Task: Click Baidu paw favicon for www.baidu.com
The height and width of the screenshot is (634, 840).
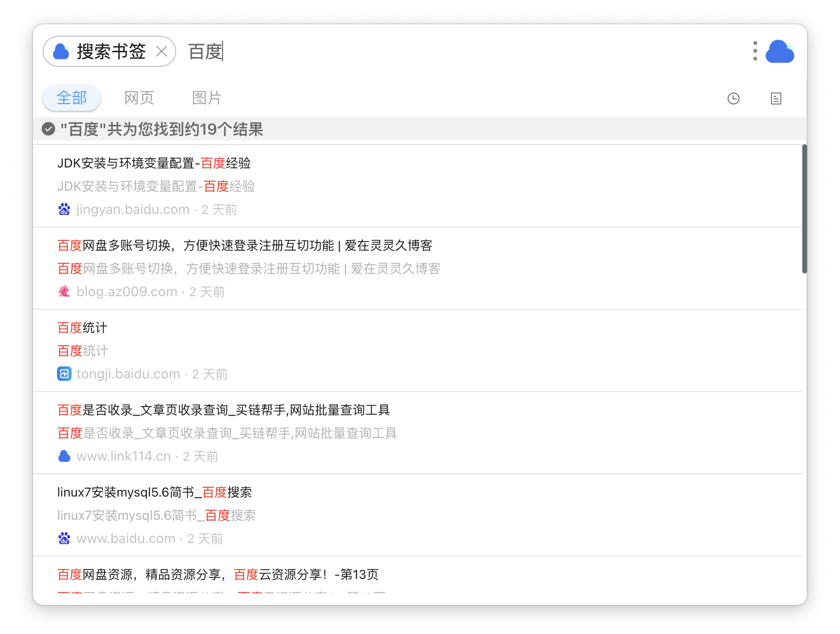Action: coord(64,539)
